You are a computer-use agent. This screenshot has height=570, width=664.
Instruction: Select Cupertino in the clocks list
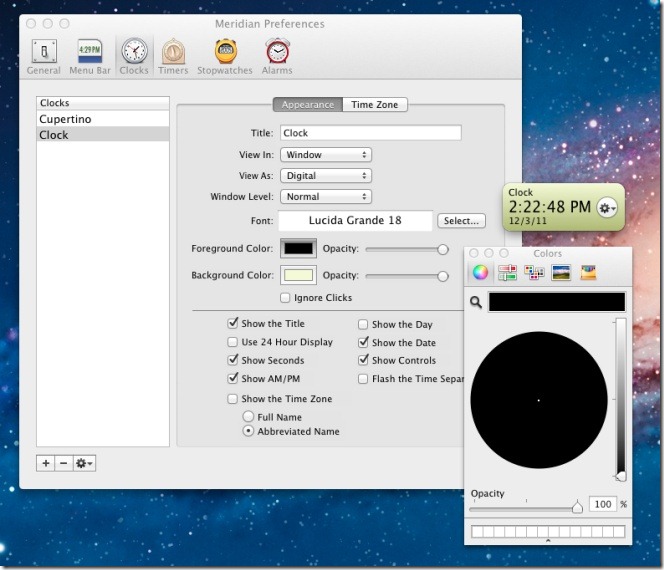(x=103, y=119)
